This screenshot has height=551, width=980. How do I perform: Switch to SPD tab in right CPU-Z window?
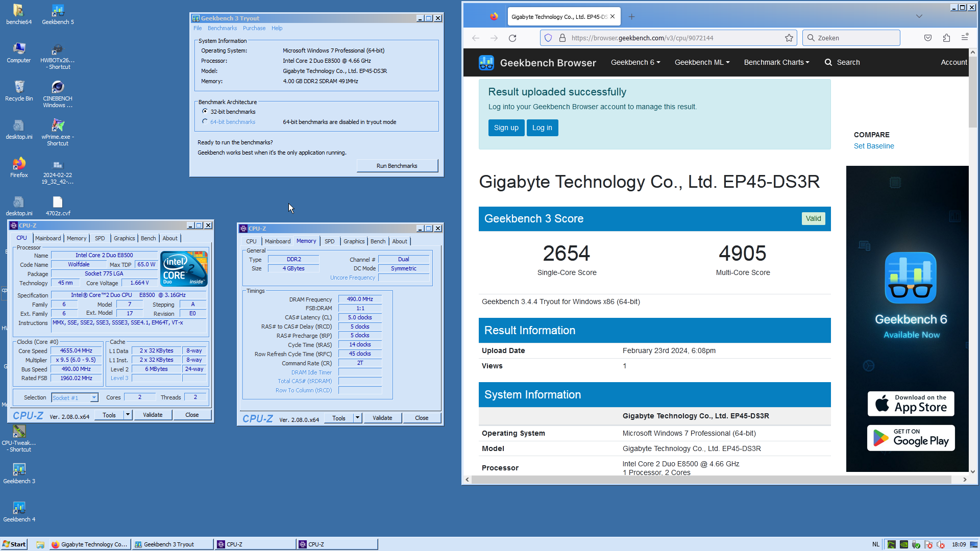click(x=330, y=241)
